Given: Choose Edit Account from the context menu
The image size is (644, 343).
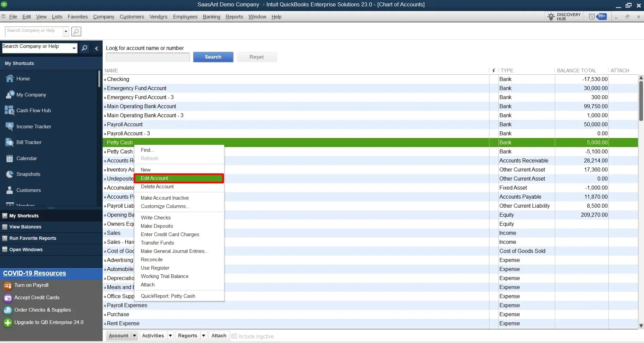Looking at the screenshot, I should [x=179, y=178].
